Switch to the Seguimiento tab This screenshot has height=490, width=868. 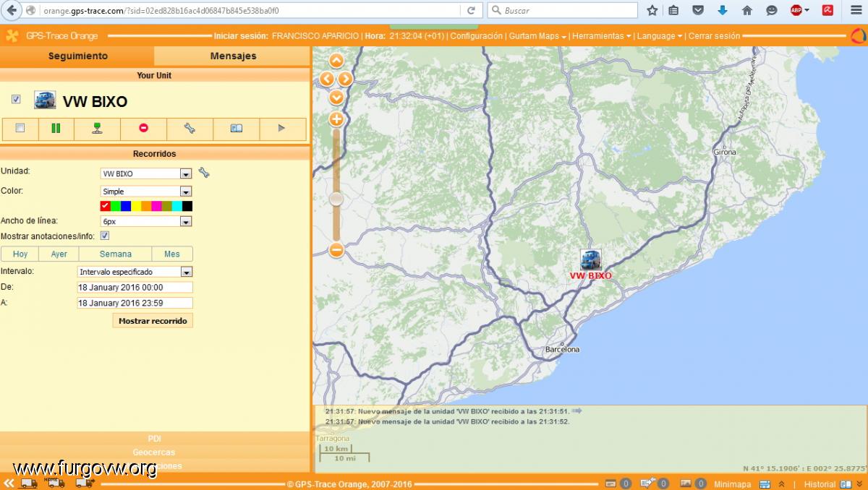(77, 56)
